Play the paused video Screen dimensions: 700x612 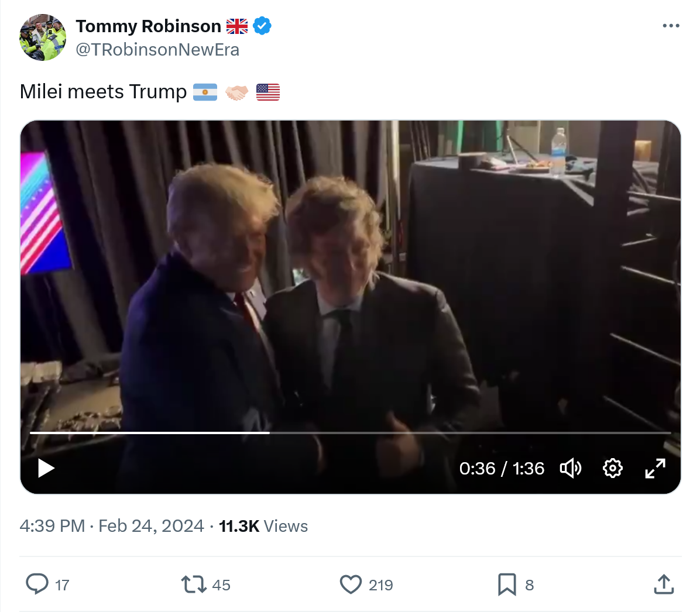point(46,468)
